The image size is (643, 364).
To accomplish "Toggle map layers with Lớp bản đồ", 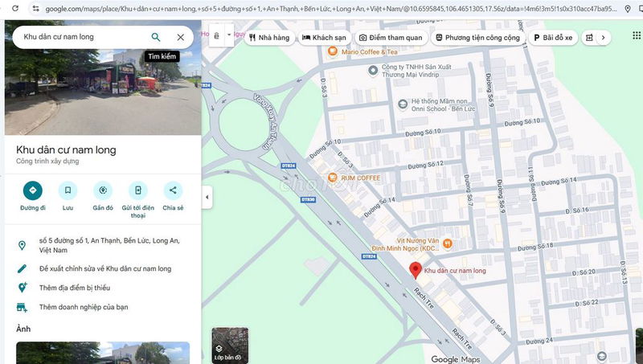I will (x=230, y=345).
